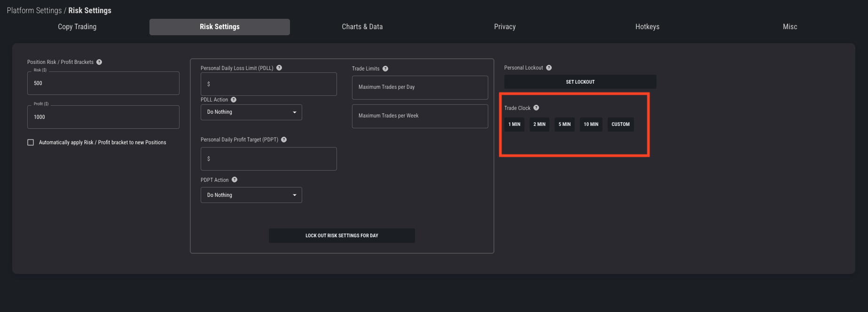Click the PDPT Action help icon
Viewport: 868px width, 312px height.
(x=235, y=179)
